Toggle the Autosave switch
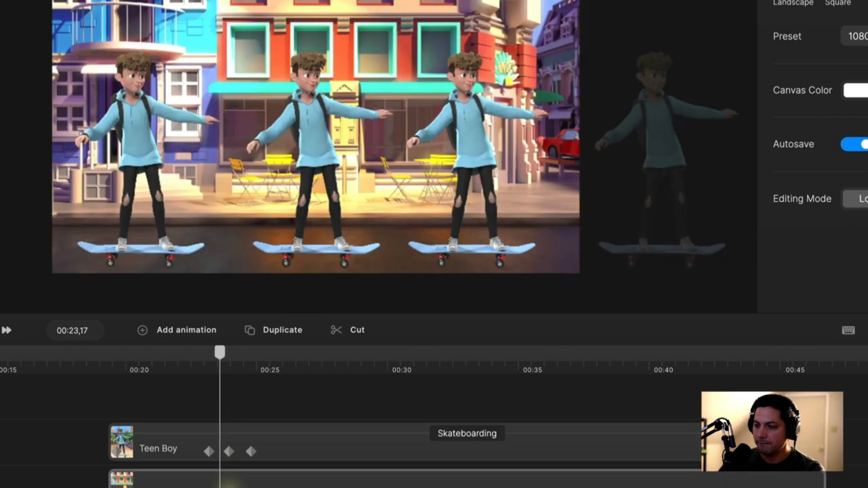The height and width of the screenshot is (488, 868). coord(854,144)
